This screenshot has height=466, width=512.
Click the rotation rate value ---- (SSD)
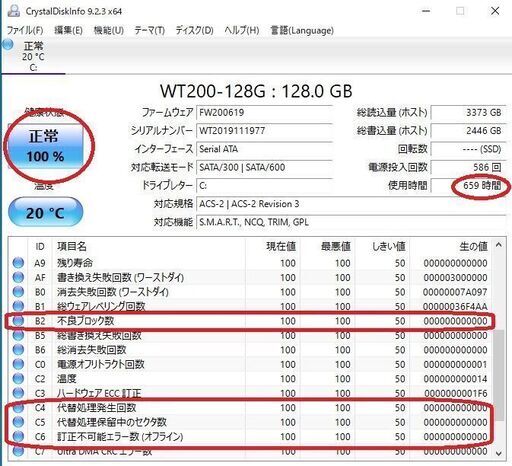click(469, 149)
